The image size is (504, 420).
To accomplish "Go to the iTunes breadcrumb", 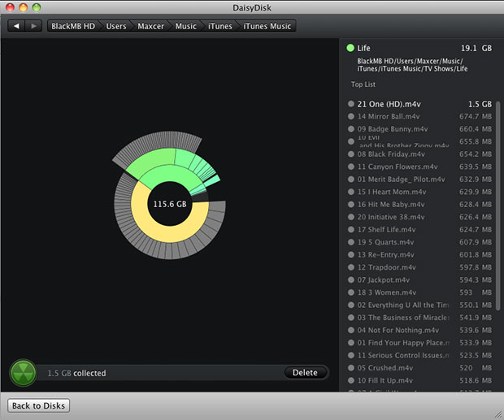I will coord(220,26).
